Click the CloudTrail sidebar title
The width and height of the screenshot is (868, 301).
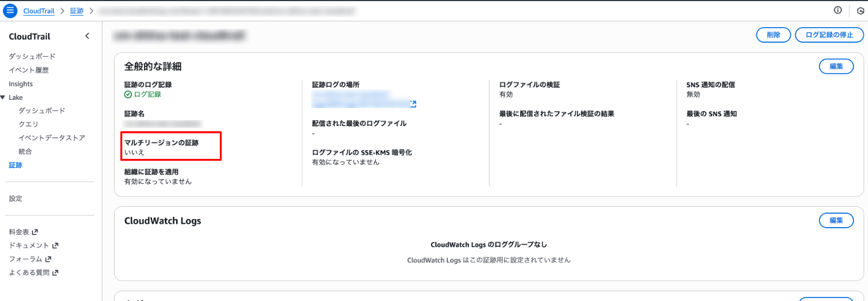click(x=30, y=36)
